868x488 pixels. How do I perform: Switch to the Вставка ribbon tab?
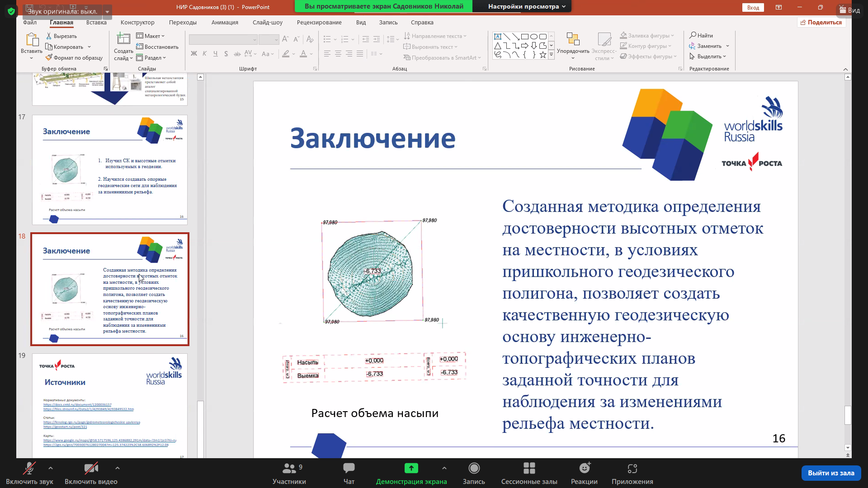tap(96, 22)
